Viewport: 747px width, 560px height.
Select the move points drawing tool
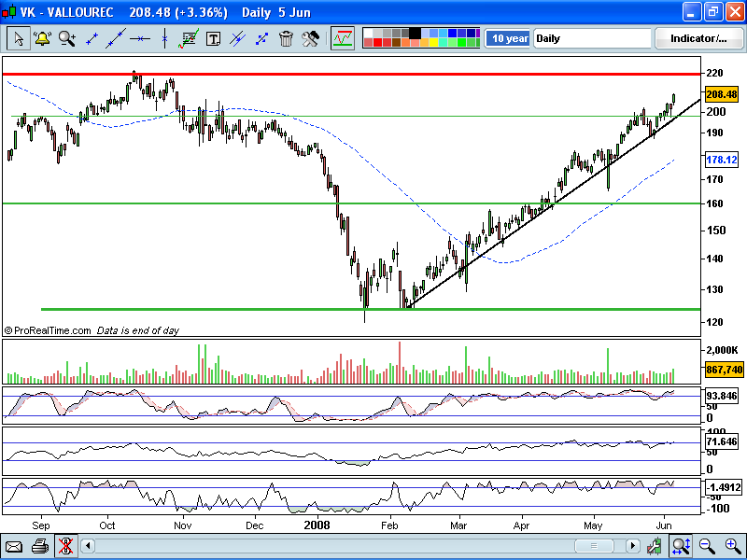click(261, 38)
